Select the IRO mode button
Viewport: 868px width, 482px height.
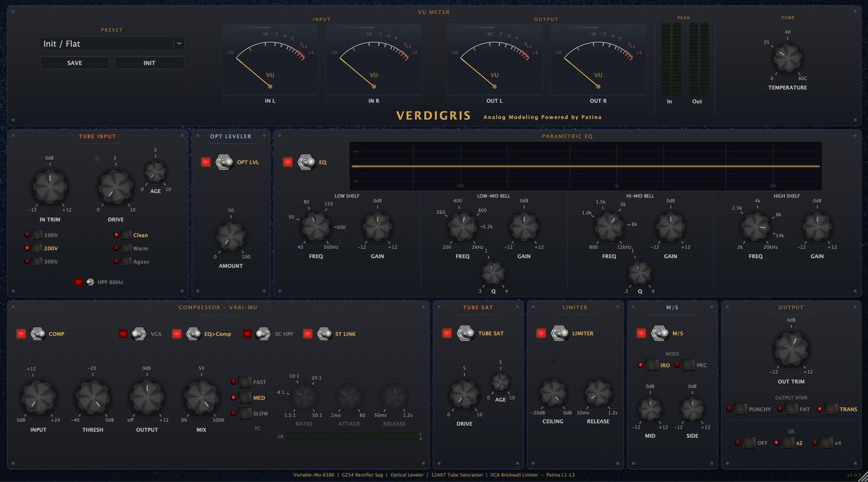[652, 365]
